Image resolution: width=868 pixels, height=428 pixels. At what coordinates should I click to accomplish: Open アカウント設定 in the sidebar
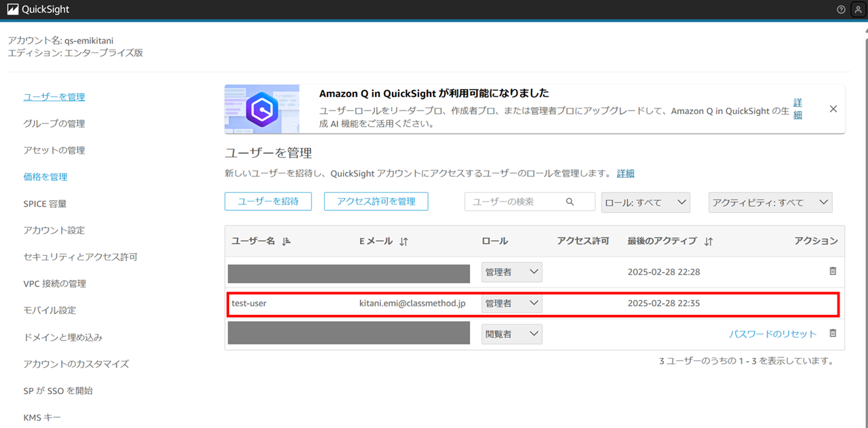point(54,231)
